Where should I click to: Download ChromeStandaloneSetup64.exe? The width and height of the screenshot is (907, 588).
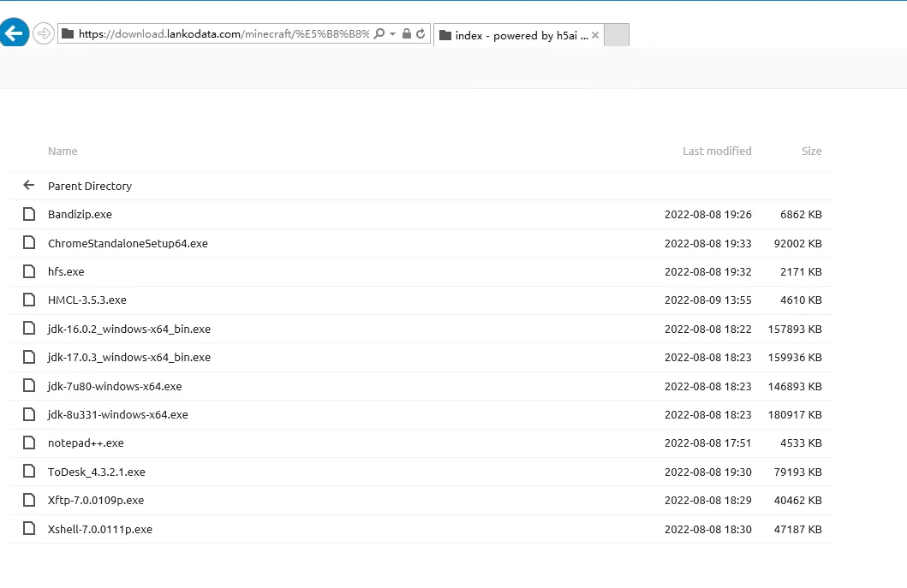(x=128, y=243)
